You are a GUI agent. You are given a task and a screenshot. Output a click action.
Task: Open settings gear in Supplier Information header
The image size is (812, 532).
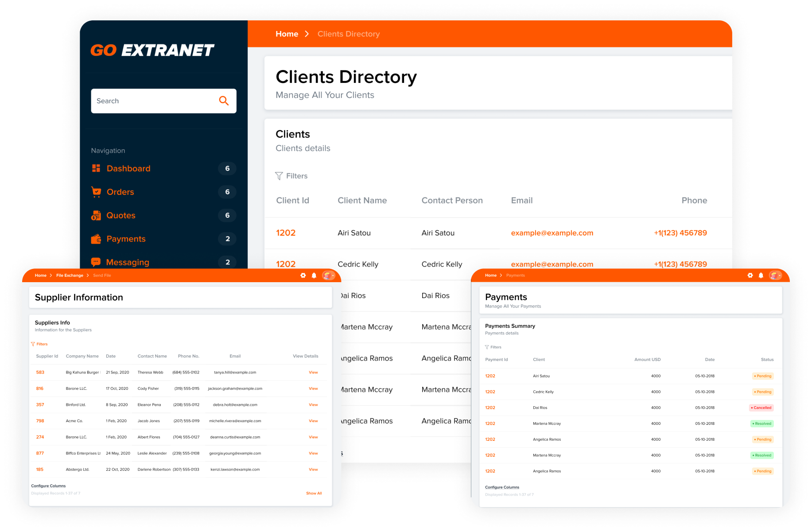303,276
